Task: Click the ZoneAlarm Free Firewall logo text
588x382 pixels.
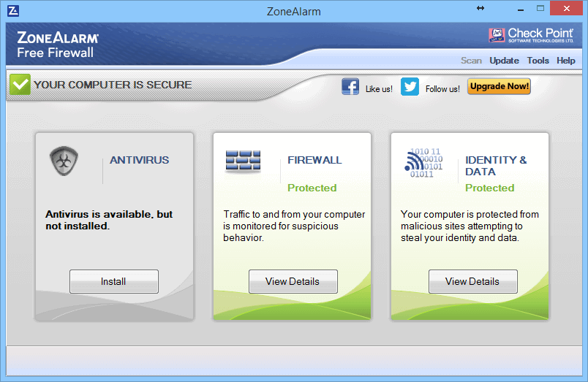Action: 58,45
